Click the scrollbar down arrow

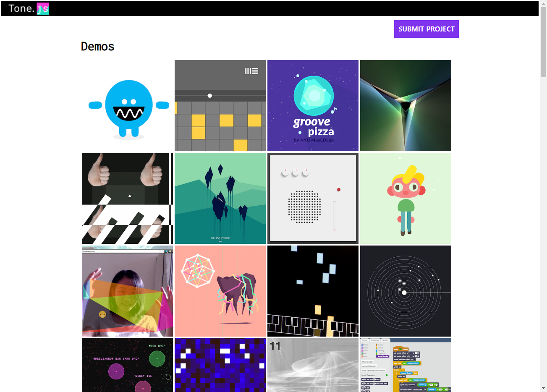tap(543, 388)
